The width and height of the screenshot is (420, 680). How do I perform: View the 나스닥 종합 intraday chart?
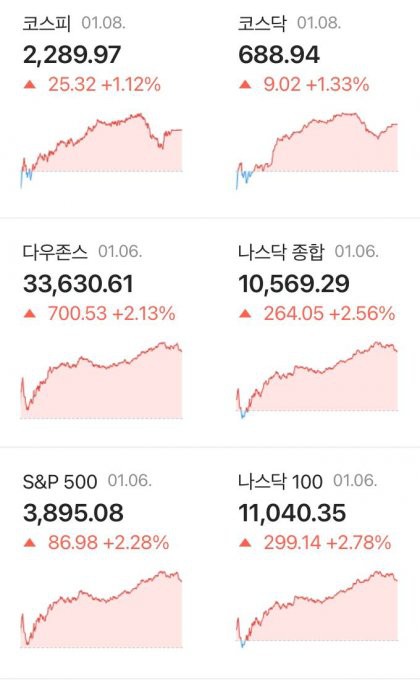pyautogui.click(x=317, y=380)
